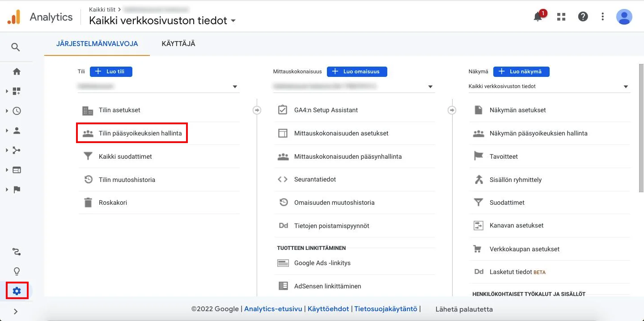Select the JÄRJESTELMÄNVALVOJA tab

[96, 43]
